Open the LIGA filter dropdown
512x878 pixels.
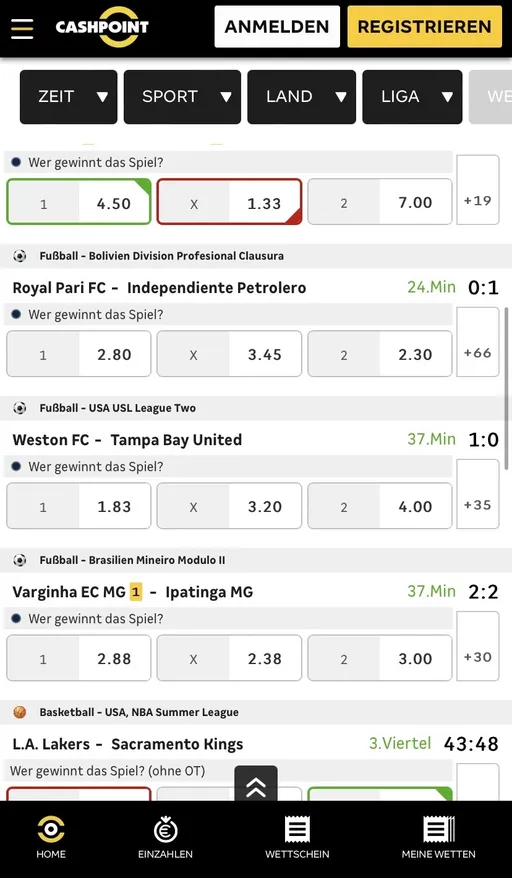412,97
